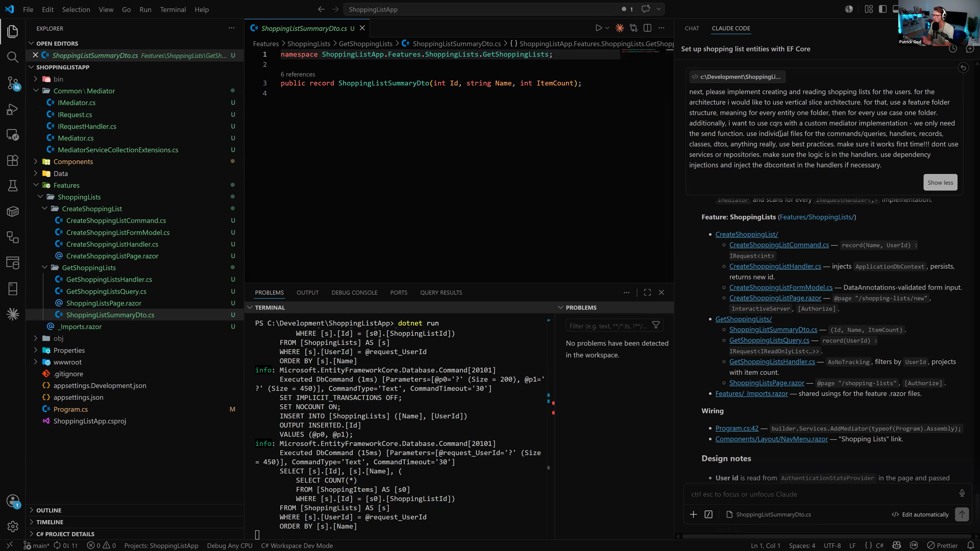Click the Show less button
This screenshot has width=980, height=551.
tap(940, 183)
